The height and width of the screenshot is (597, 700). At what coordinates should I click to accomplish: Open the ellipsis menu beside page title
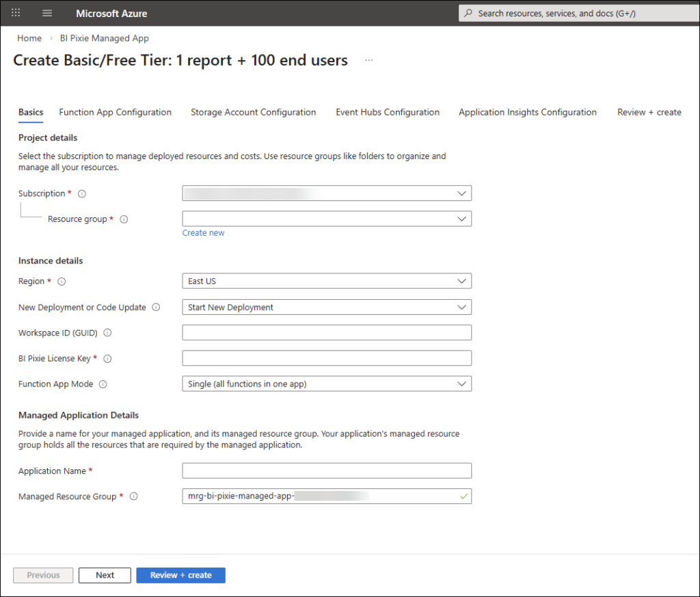[x=369, y=60]
